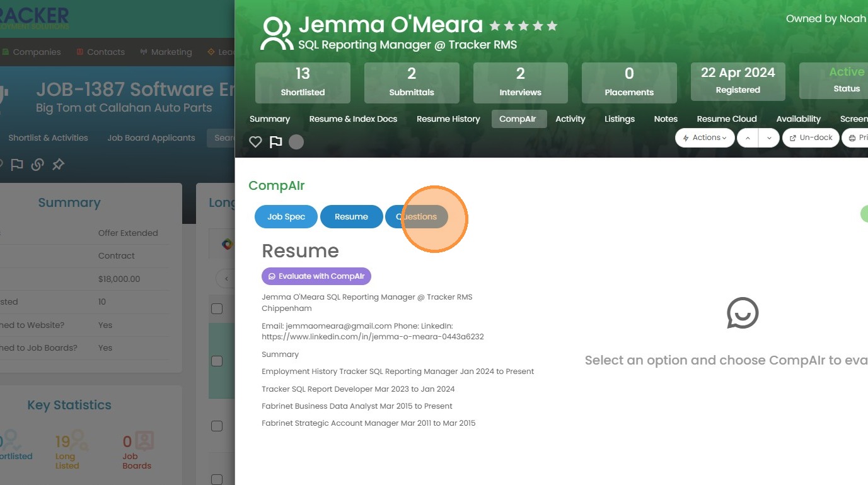This screenshot has width=868, height=485.
Task: Click the flag icon on the background job page
Action: [17, 165]
